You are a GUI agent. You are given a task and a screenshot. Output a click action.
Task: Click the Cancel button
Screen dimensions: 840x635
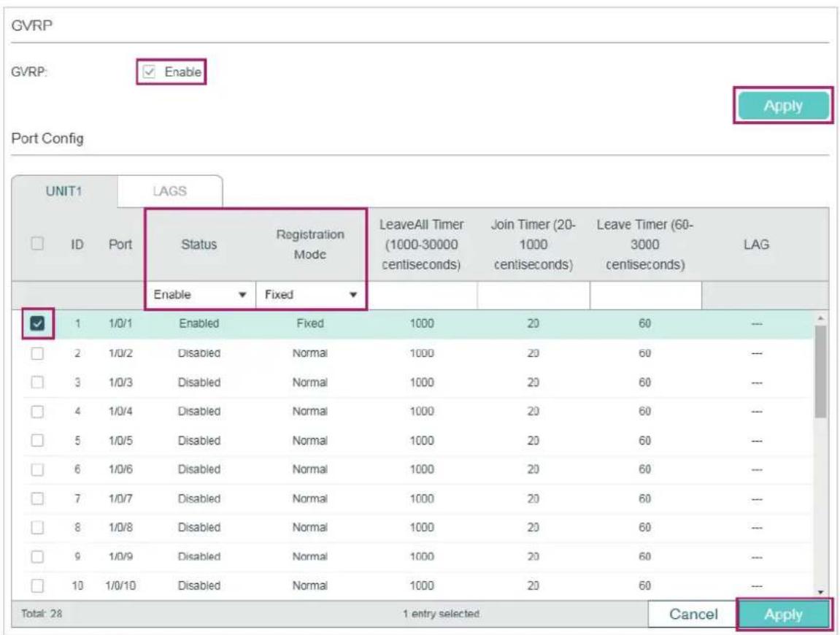(x=693, y=614)
